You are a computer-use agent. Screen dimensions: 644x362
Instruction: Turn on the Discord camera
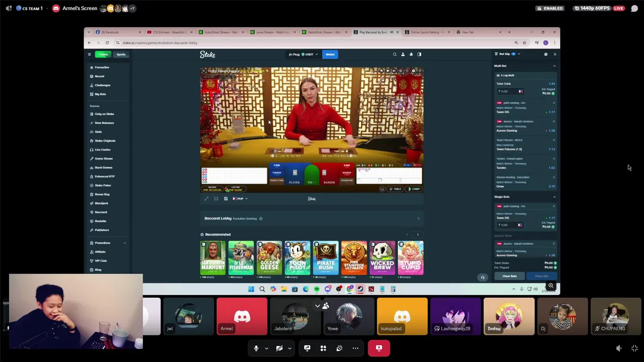click(x=280, y=348)
